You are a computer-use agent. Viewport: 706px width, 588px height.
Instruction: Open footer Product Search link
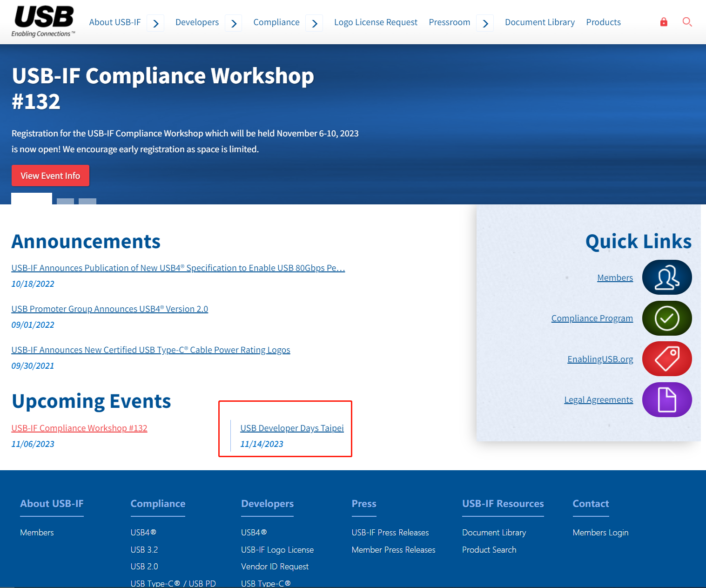489,550
